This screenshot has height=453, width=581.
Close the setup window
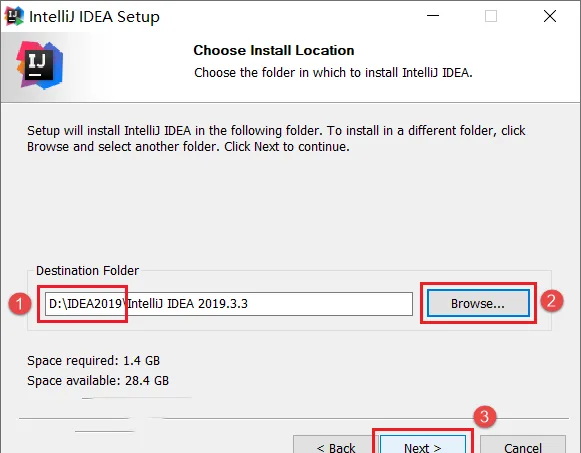pyautogui.click(x=550, y=16)
